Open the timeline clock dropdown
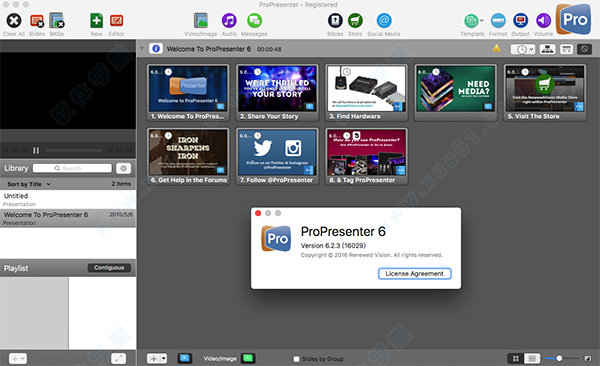The height and width of the screenshot is (366, 600). coord(523,49)
